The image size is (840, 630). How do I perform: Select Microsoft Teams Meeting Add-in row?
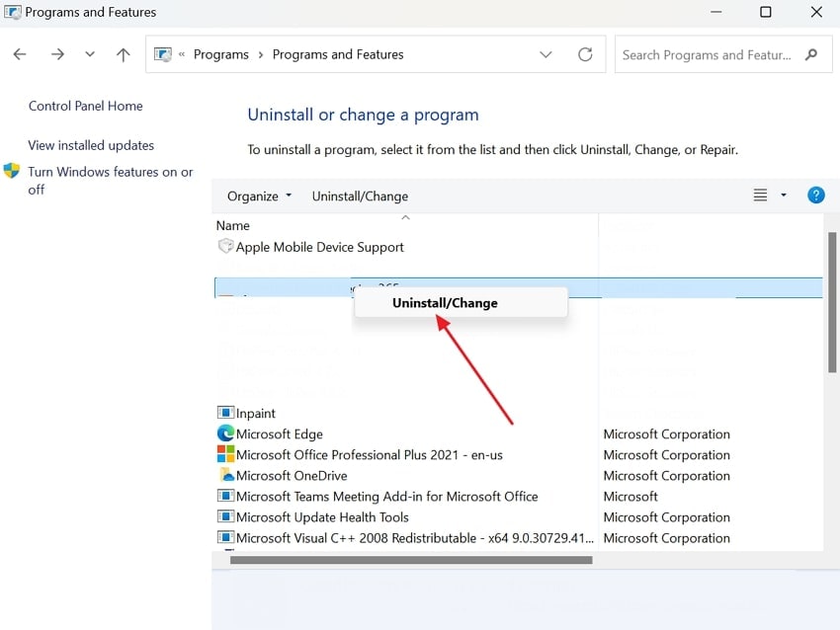click(x=387, y=497)
